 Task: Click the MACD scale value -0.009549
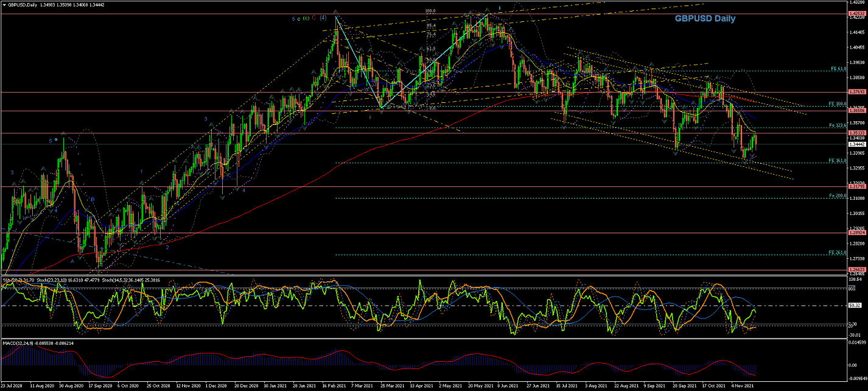(856, 379)
